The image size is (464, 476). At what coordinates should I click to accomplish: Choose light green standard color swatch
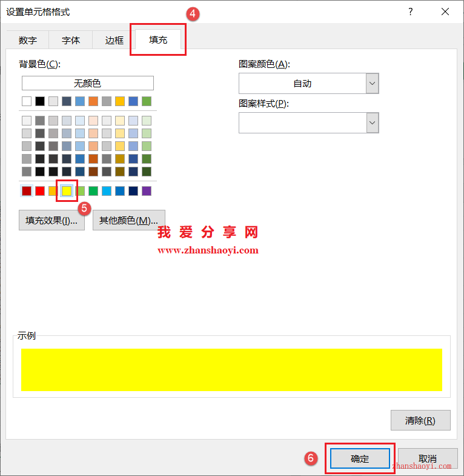click(80, 191)
